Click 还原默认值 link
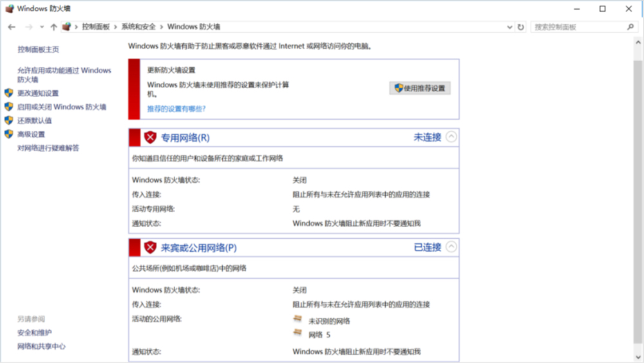The image size is (644, 363). pyautogui.click(x=35, y=121)
